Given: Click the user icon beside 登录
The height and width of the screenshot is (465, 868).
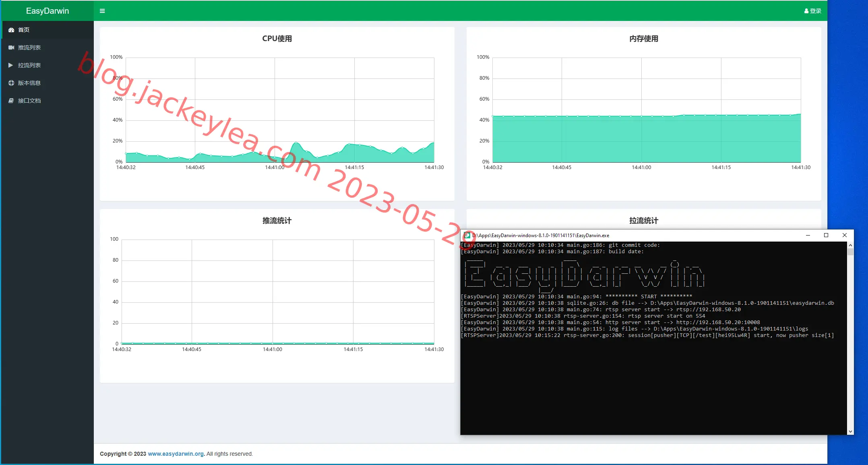Looking at the screenshot, I should click(x=806, y=11).
